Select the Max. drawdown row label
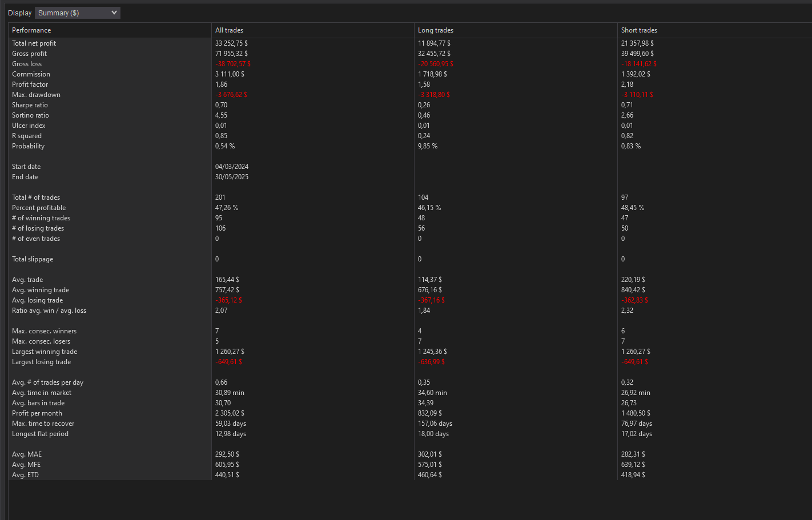This screenshot has height=520, width=812. point(36,95)
